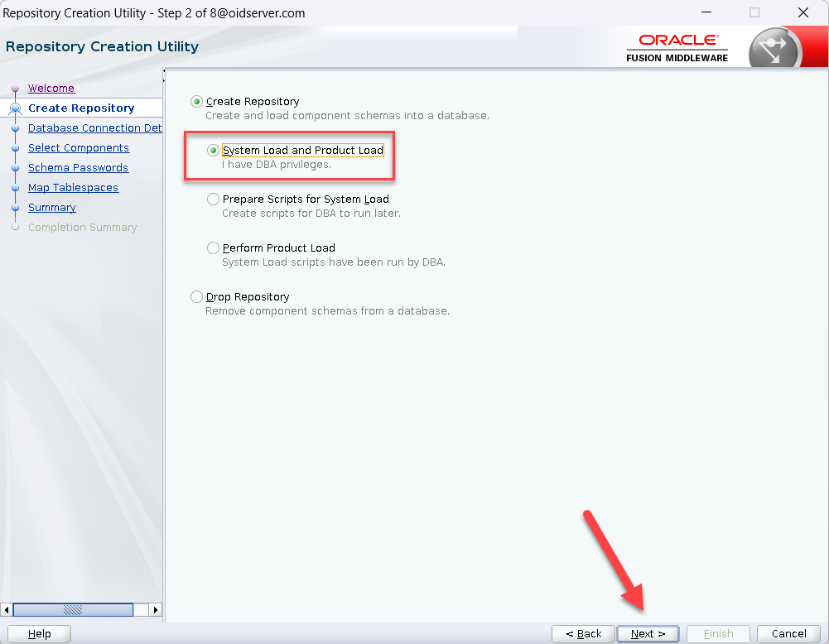This screenshot has height=644, width=829.
Task: Open Help for this wizard
Action: [x=39, y=634]
